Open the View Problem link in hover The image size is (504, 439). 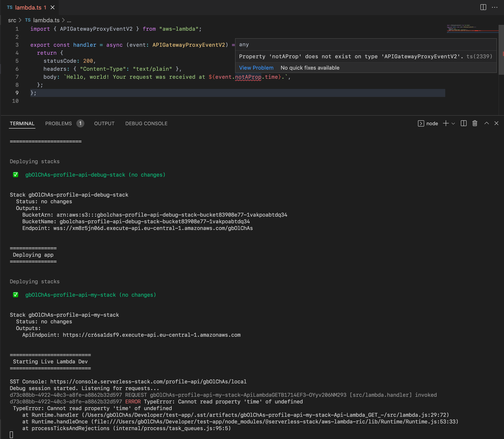point(256,68)
